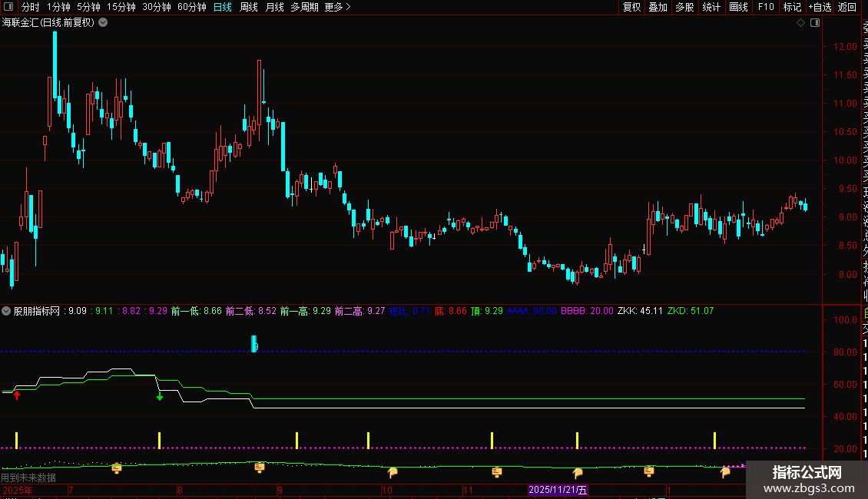Toggle the side panel icon beside the diamond
Screen dimensions: 868x499
[815, 23]
